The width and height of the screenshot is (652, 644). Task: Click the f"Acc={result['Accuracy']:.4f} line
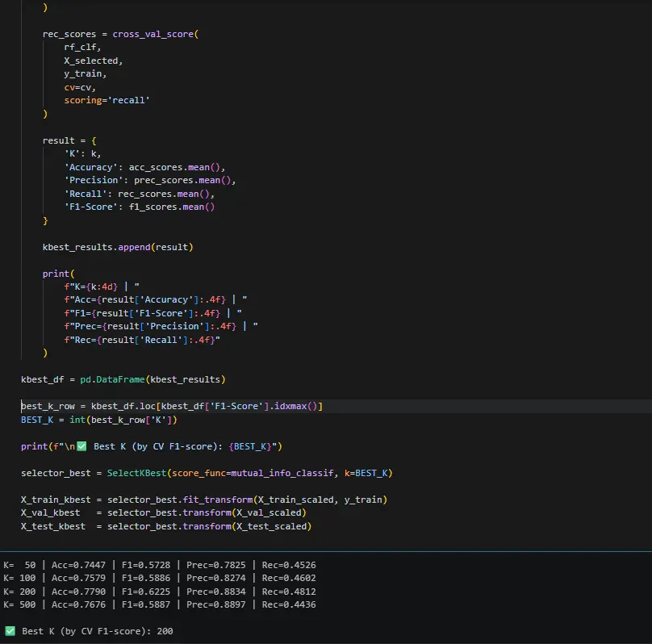click(x=156, y=299)
